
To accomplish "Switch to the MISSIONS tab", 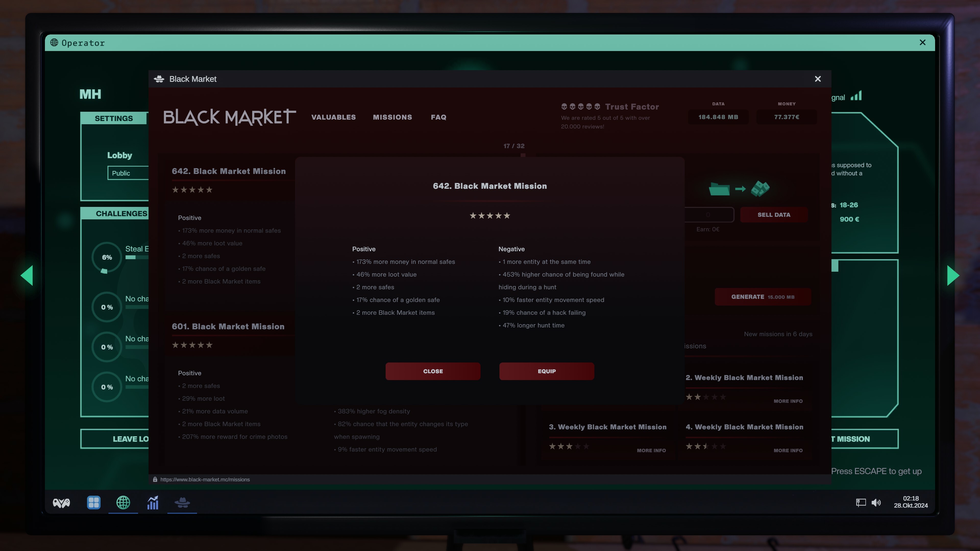I will coord(392,117).
